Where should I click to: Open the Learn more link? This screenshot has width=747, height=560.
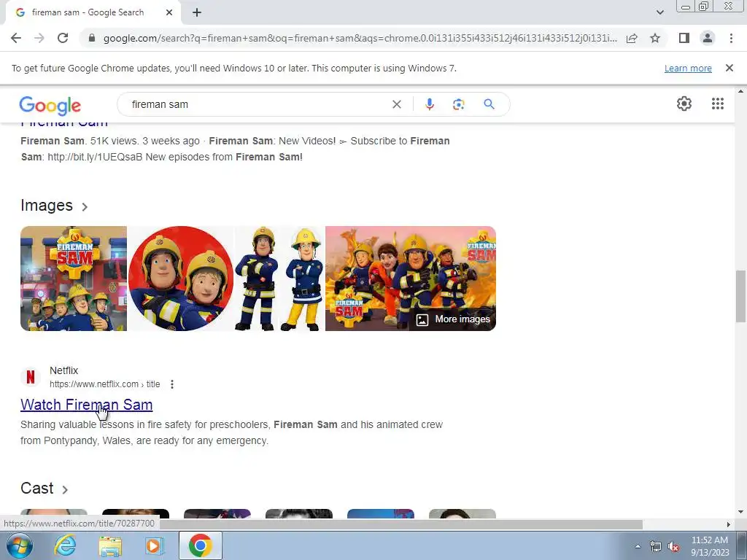click(688, 68)
